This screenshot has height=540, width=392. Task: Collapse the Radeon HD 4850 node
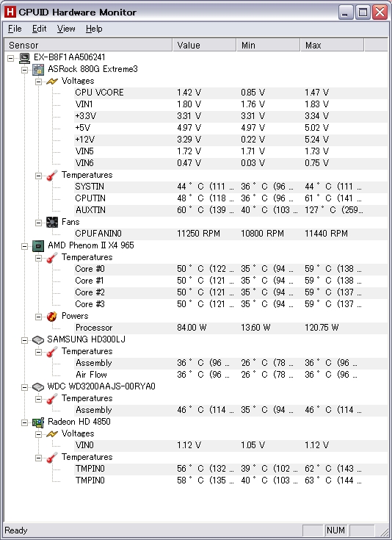click(24, 422)
